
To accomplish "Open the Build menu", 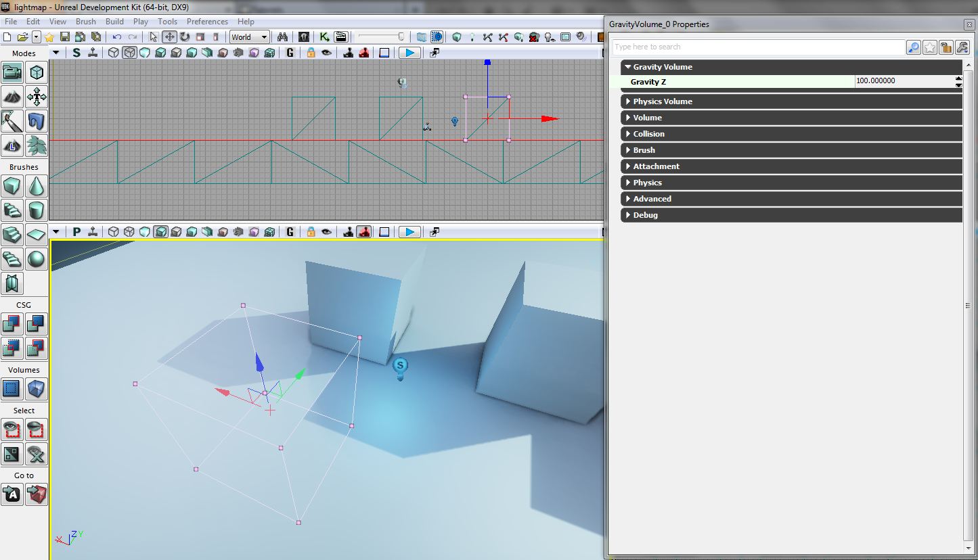I will coord(114,22).
